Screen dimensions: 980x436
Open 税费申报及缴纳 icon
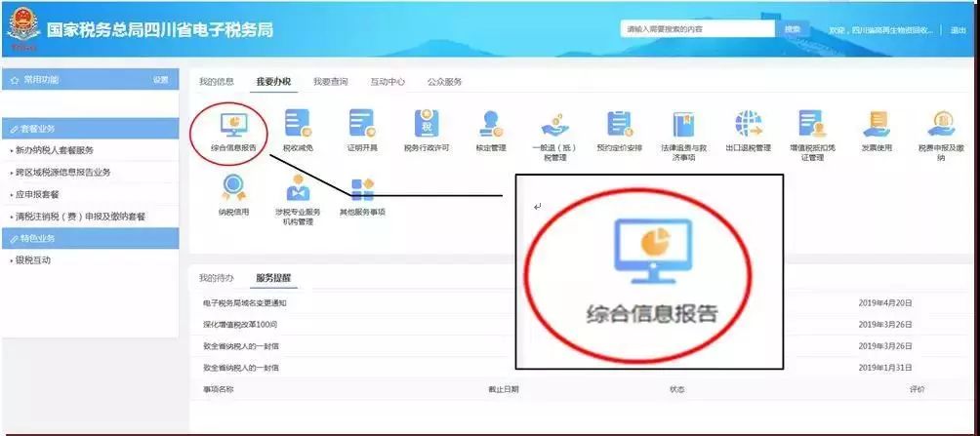(940, 125)
